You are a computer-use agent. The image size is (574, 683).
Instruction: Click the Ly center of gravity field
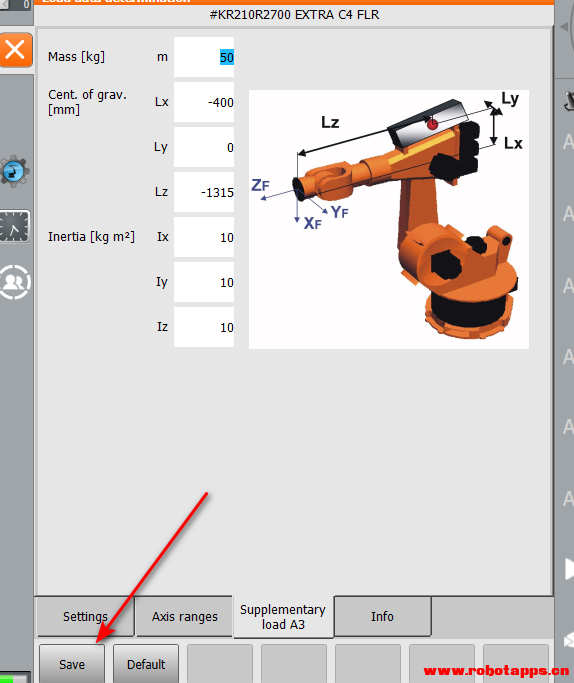coord(204,147)
